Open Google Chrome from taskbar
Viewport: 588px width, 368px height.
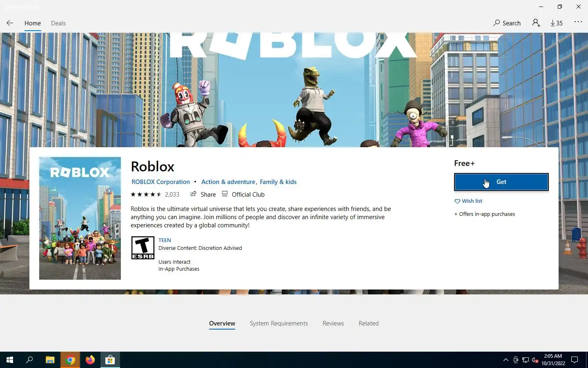70,360
